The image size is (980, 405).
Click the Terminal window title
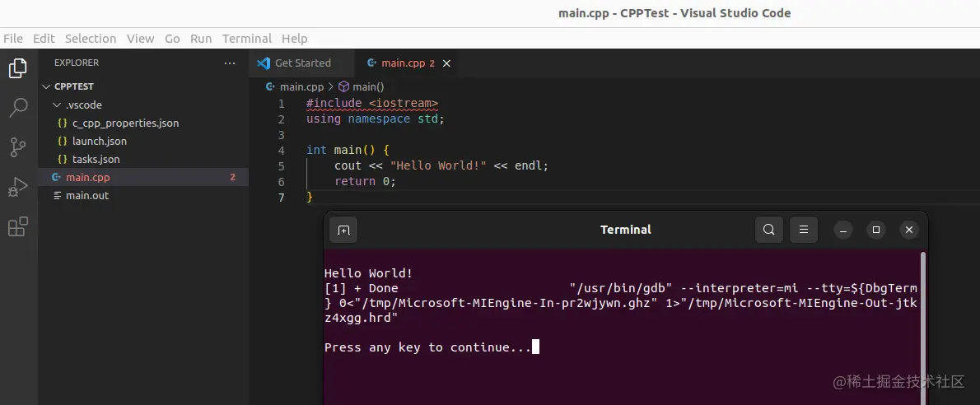pos(626,230)
